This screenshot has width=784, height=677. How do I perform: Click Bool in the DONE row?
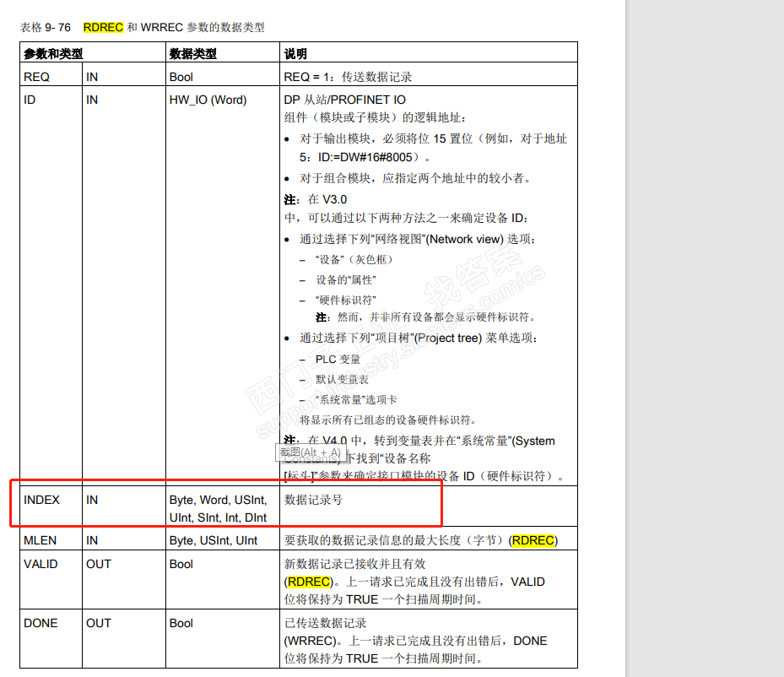pyautogui.click(x=181, y=624)
